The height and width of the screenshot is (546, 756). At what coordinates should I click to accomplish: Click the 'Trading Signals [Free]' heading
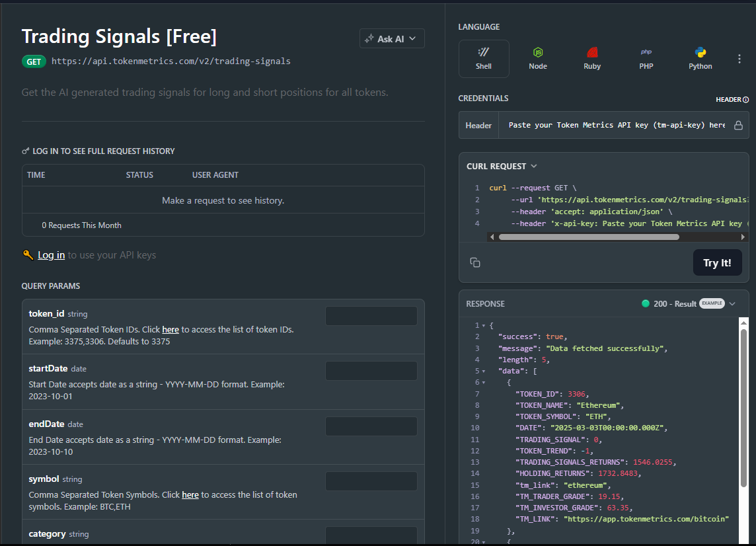coord(119,36)
